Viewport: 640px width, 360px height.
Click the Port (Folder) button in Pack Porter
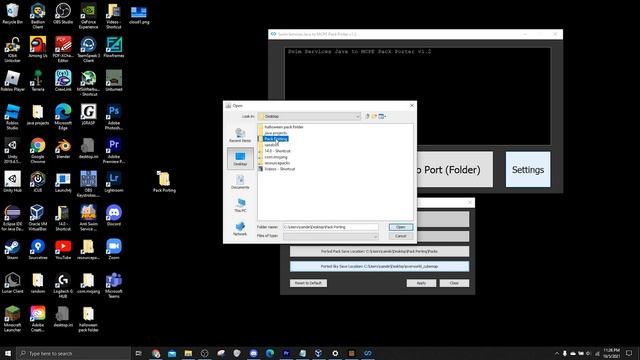pos(455,170)
